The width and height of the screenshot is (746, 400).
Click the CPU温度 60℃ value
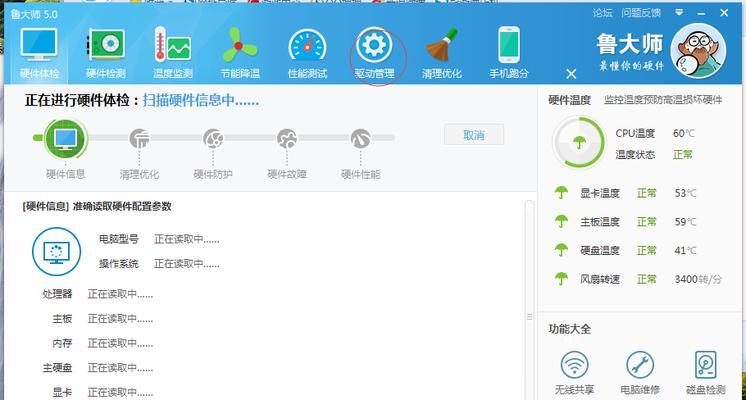[684, 133]
